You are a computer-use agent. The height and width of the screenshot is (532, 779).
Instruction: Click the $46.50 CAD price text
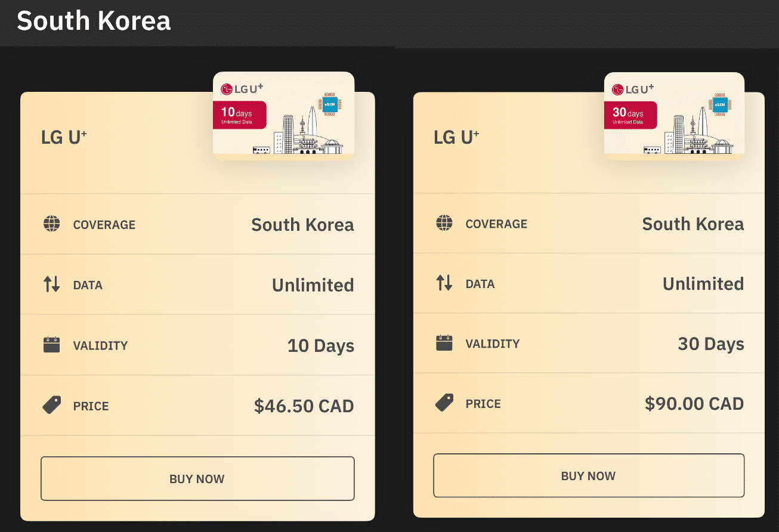[x=304, y=406]
